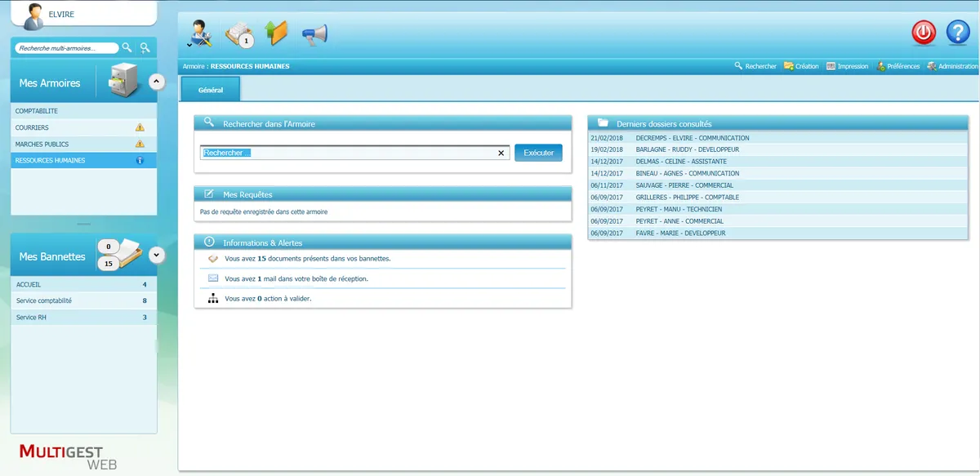This screenshot has width=980, height=476.
Task: Click the folder with green arrow icon
Action: 277,33
